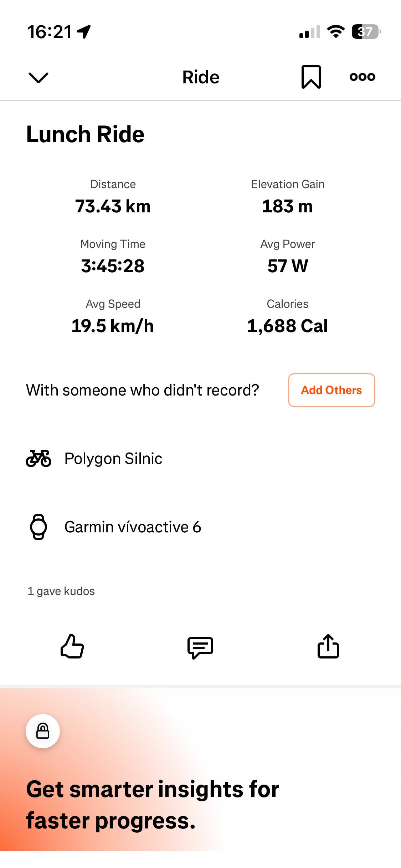Image resolution: width=401 pixels, height=868 pixels.
Task: Open Garmin vívoactive 6 device entry
Action: [x=133, y=527]
